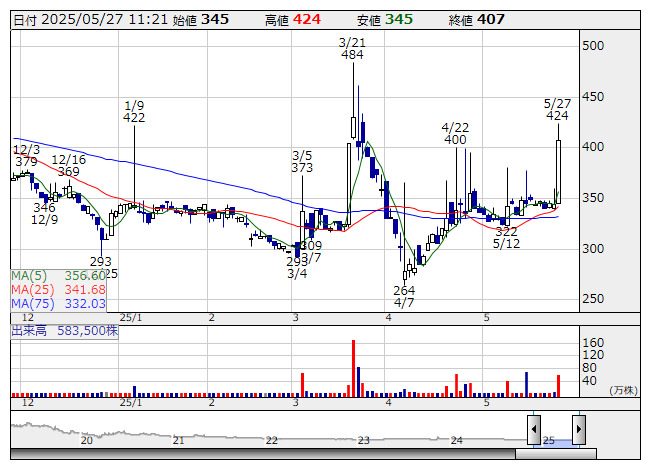This screenshot has height=470, width=653.
Task: Click the 346 12/9 low label
Action: pyautogui.click(x=45, y=213)
